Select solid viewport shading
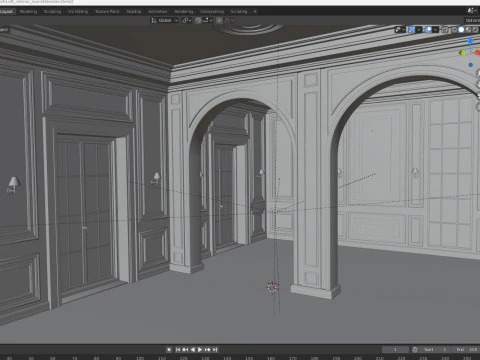The height and width of the screenshot is (360, 480). pos(461,30)
